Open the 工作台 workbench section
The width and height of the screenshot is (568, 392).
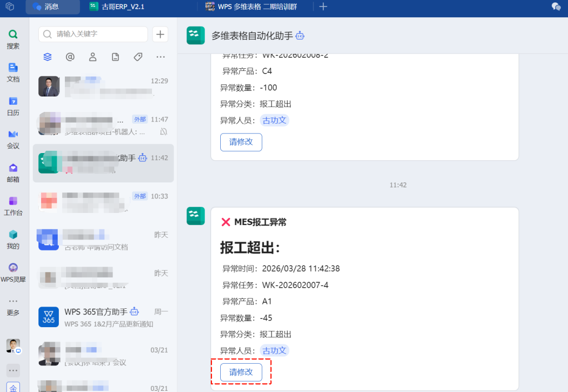[x=13, y=206]
